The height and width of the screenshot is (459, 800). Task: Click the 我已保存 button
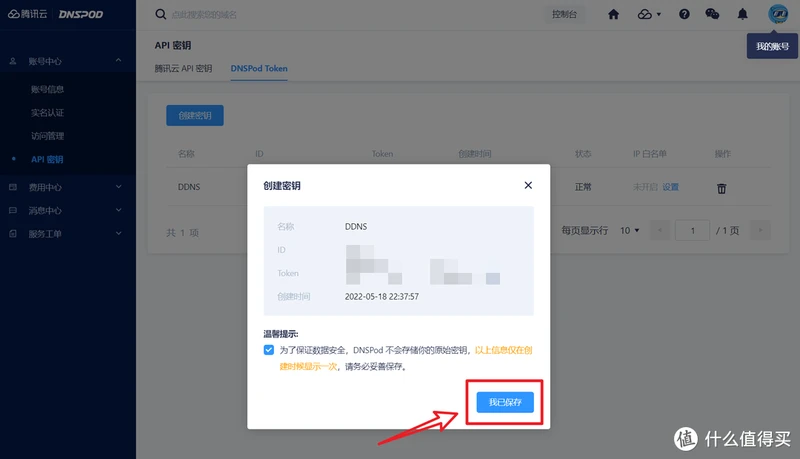[505, 402]
